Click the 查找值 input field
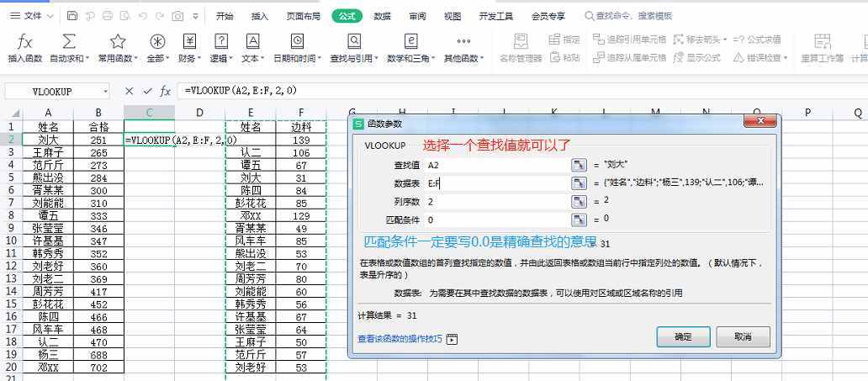 point(497,165)
